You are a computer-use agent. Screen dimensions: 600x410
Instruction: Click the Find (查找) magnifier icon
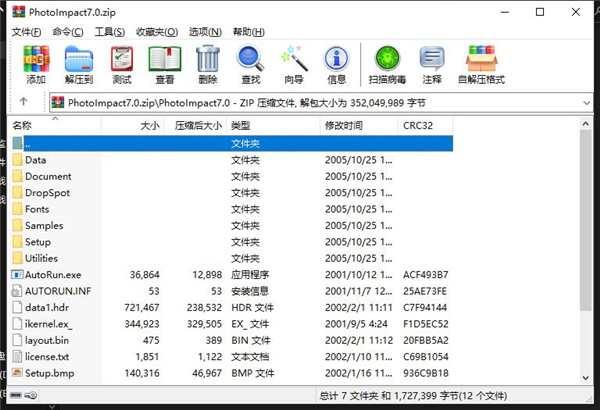coord(251,59)
